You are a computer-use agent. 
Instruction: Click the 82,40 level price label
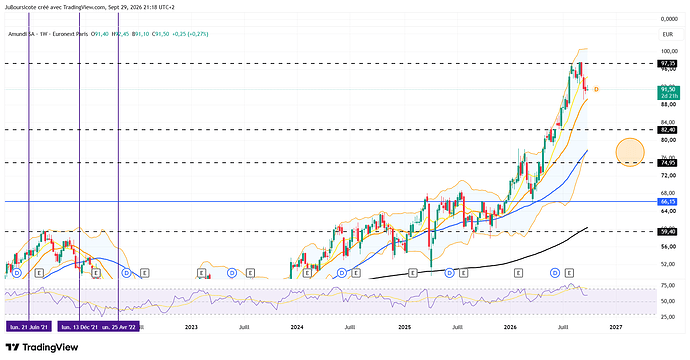pyautogui.click(x=667, y=130)
